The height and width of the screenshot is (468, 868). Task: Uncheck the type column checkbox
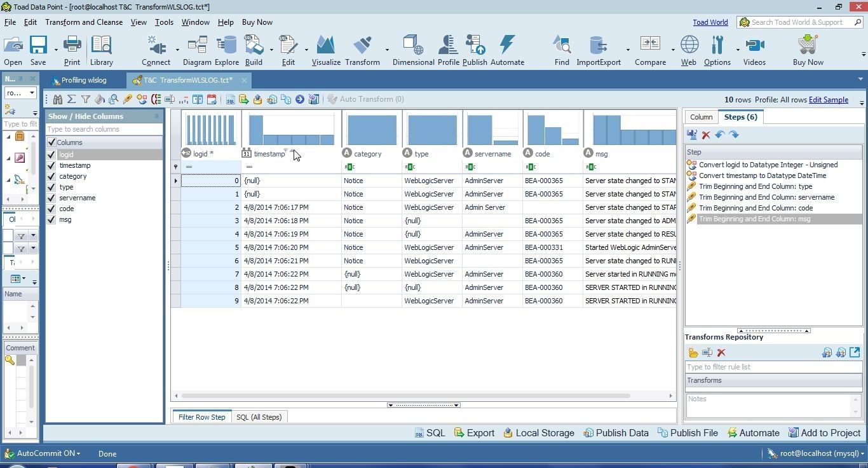[51, 187]
